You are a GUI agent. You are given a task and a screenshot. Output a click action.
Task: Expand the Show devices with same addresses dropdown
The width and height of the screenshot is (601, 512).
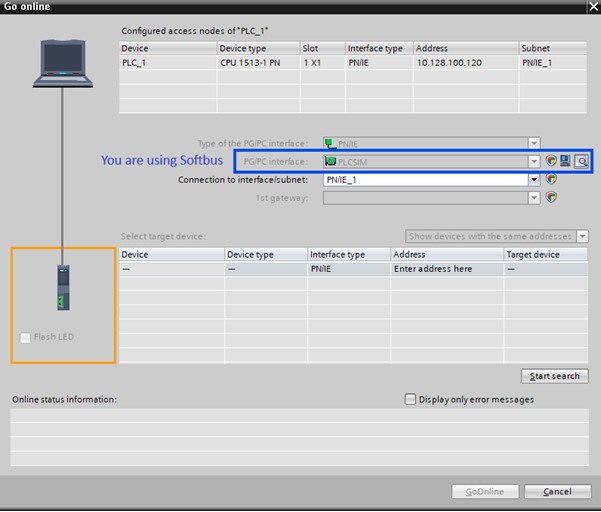click(582, 237)
